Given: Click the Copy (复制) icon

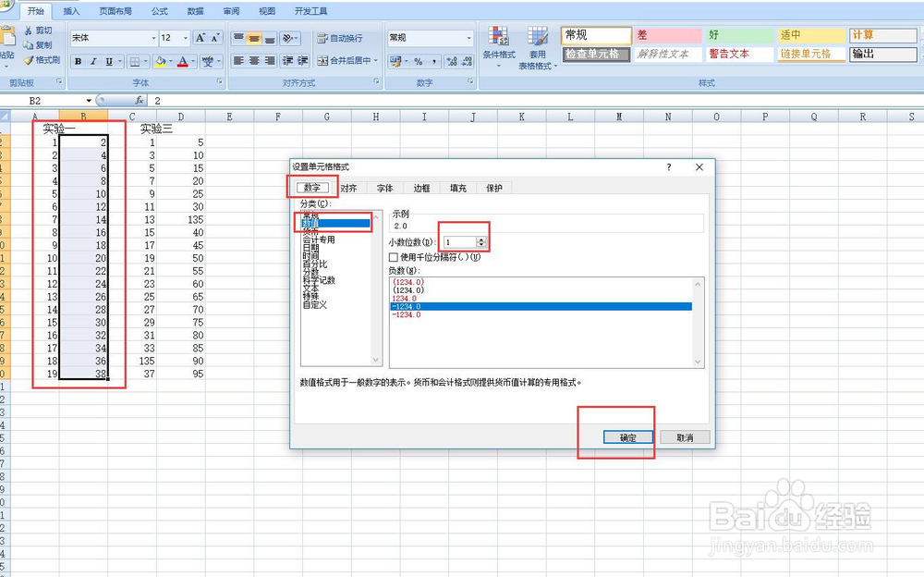Looking at the screenshot, I should click(x=29, y=44).
